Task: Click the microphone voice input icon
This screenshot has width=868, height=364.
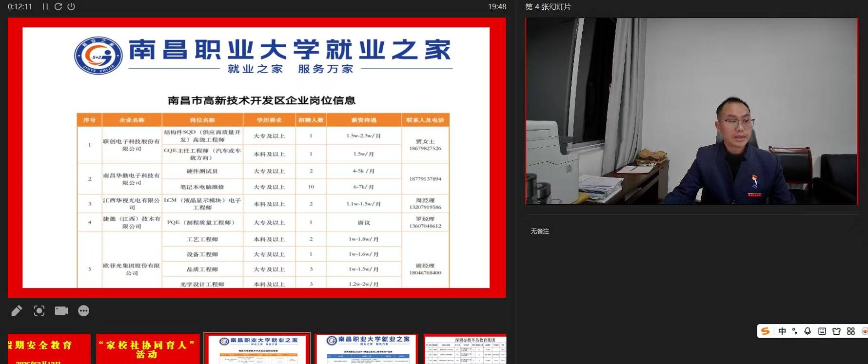Action: (808, 331)
